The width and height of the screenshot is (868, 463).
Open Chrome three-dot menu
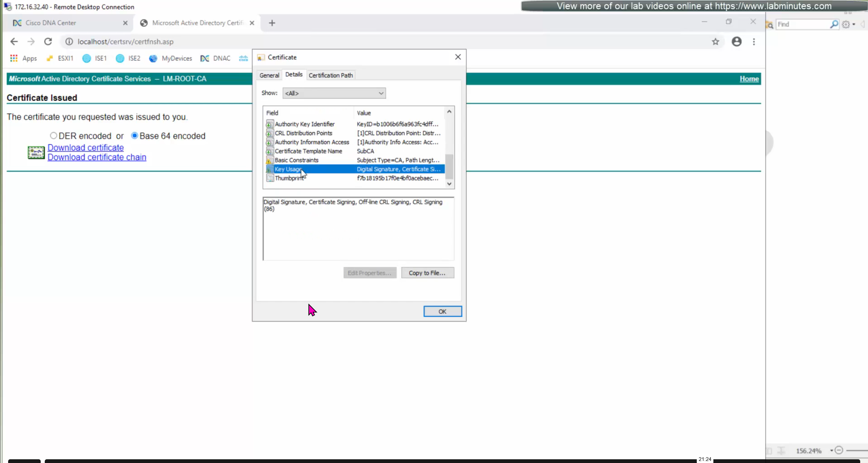click(x=754, y=41)
